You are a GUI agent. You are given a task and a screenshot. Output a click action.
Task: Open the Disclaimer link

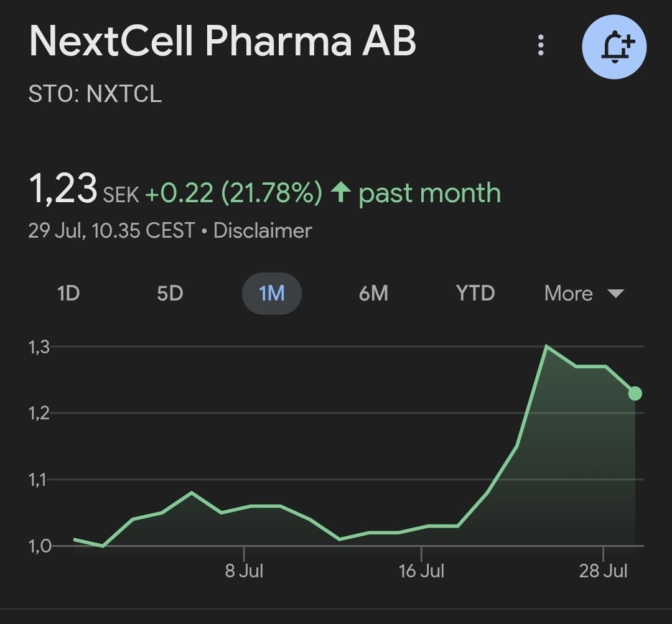[x=263, y=231]
